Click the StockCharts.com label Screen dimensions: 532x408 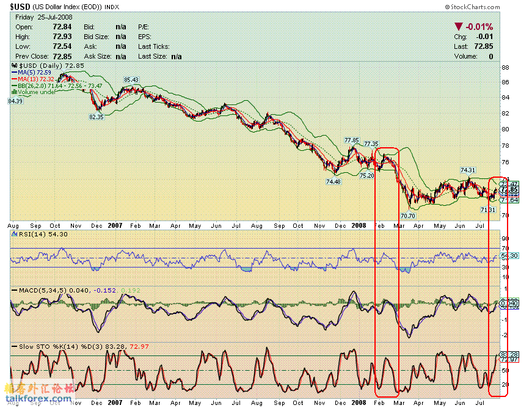pyautogui.click(x=472, y=7)
